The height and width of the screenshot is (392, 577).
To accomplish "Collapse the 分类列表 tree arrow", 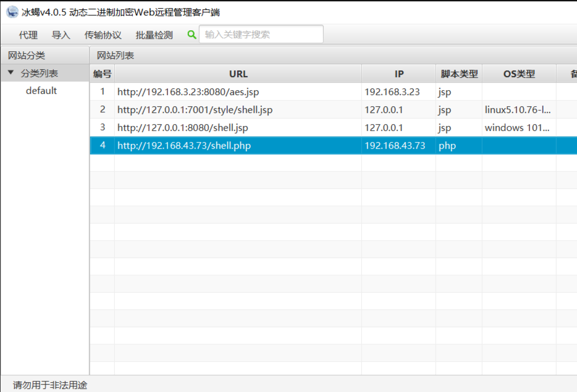I will (11, 72).
